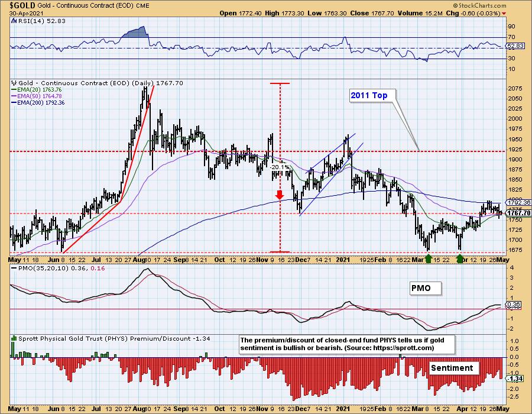Click the -20.1% measurement label
The height and width of the screenshot is (414, 532).
pyautogui.click(x=280, y=167)
